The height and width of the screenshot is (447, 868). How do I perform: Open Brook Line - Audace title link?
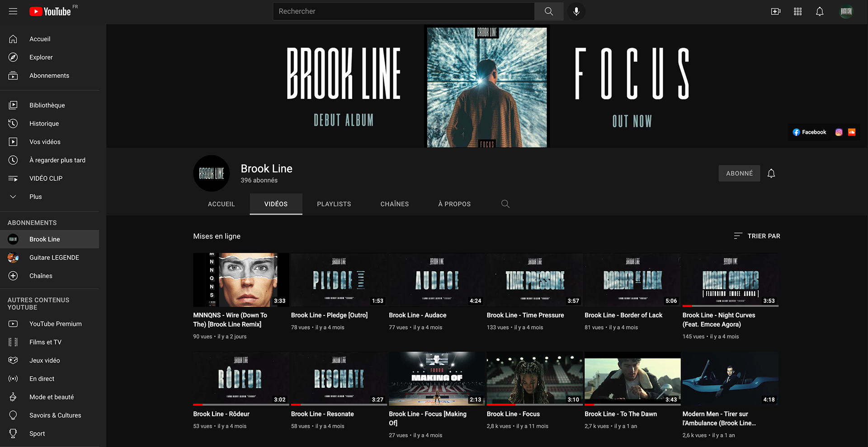coord(417,315)
